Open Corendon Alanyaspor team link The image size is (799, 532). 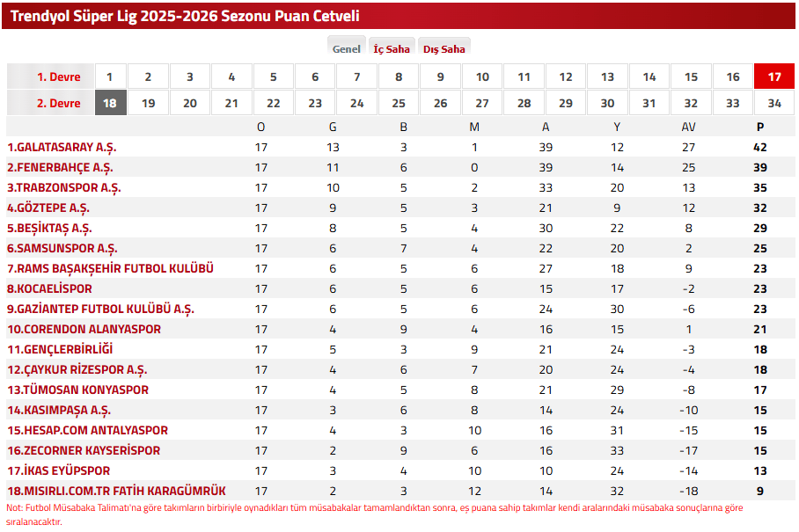[84, 330]
